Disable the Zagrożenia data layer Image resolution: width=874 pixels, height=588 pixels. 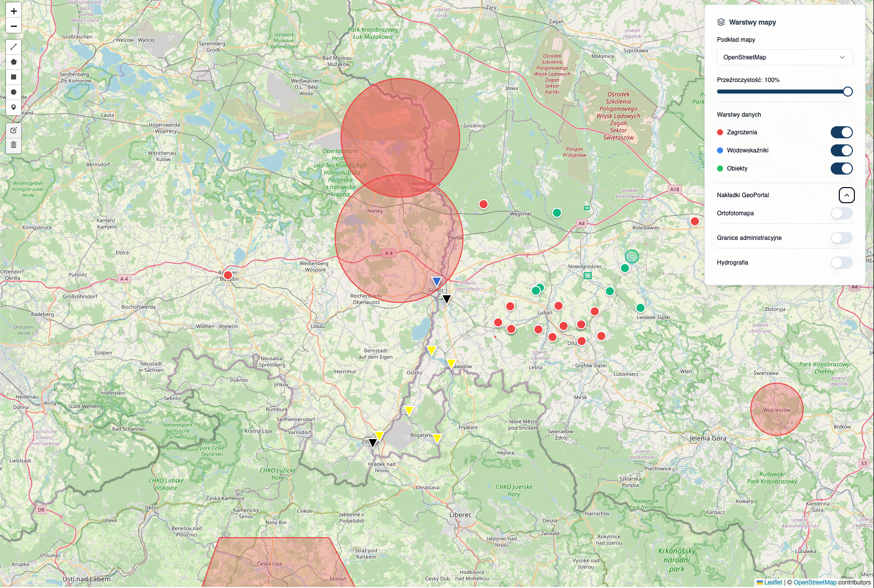click(x=841, y=132)
